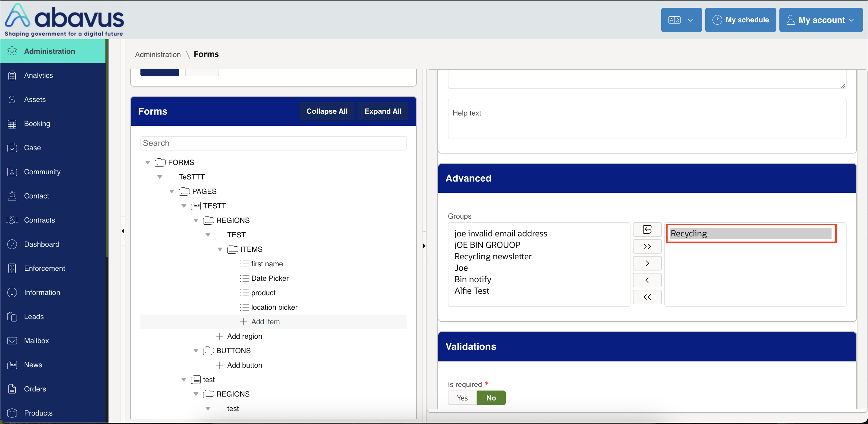The height and width of the screenshot is (424, 868).
Task: Open the Leads icon
Action: tap(12, 316)
